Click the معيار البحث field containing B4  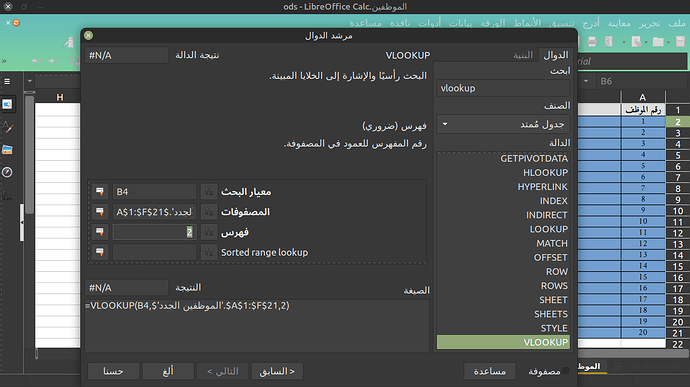(154, 192)
